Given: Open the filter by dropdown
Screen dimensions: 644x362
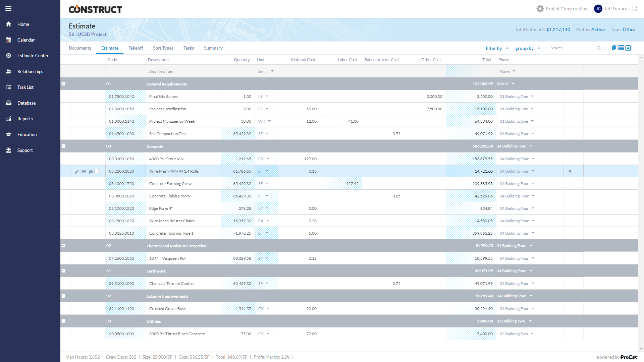Looking at the screenshot, I should [497, 48].
